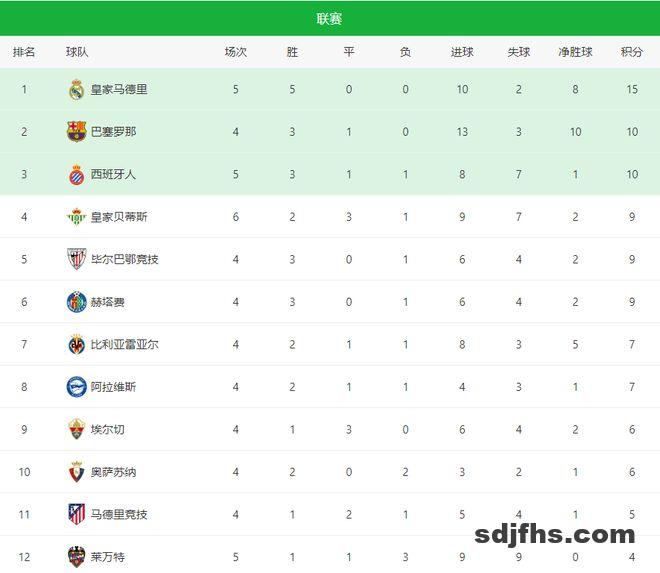Click the Osasuna club crest

[76, 472]
